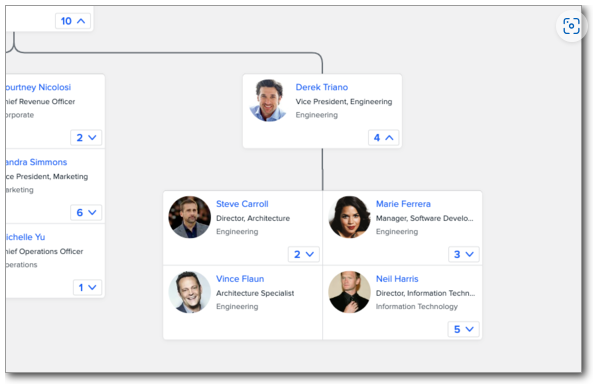Collapse the 10 direct reports expander
Screen dimensions: 594x388
click(x=73, y=21)
